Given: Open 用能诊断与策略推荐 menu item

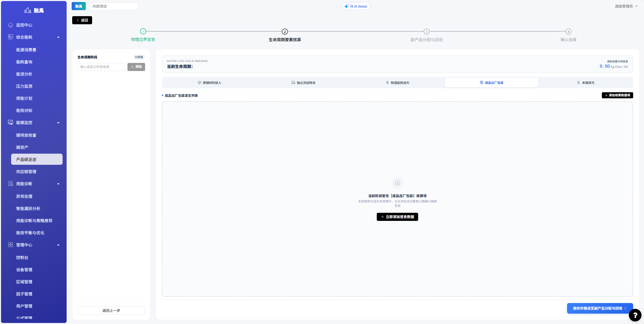Looking at the screenshot, I should click(x=37, y=221).
